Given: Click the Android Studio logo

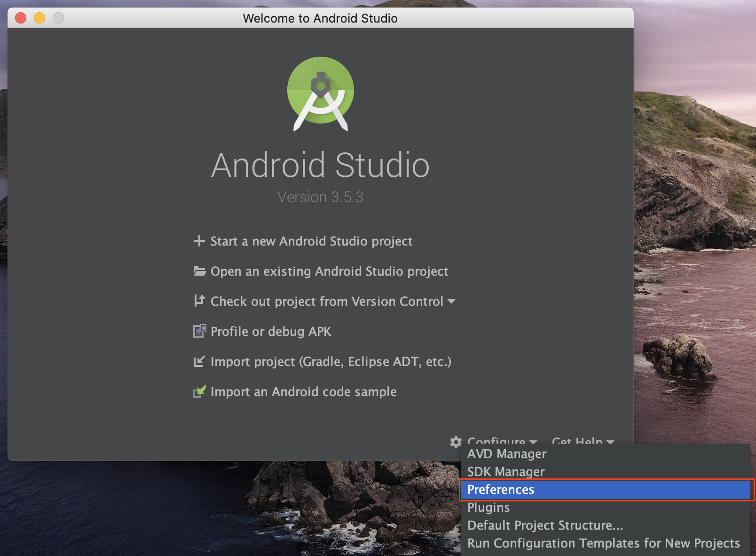Looking at the screenshot, I should click(321, 94).
